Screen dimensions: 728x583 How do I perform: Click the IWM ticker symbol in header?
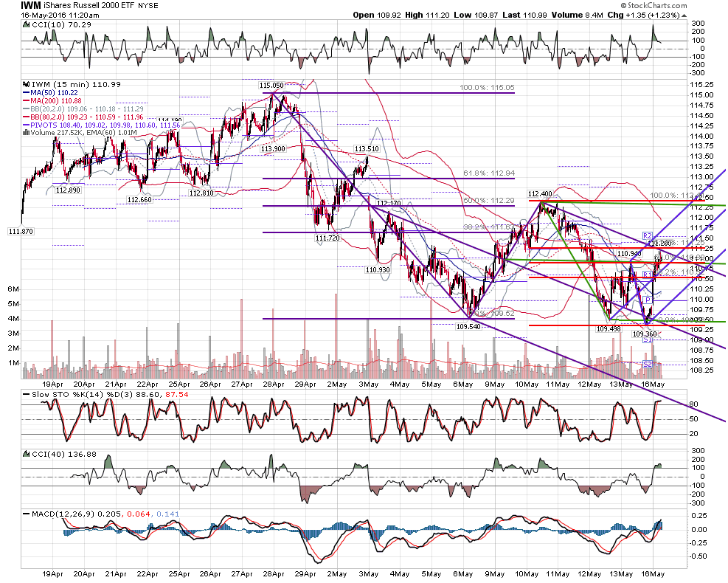31,6
